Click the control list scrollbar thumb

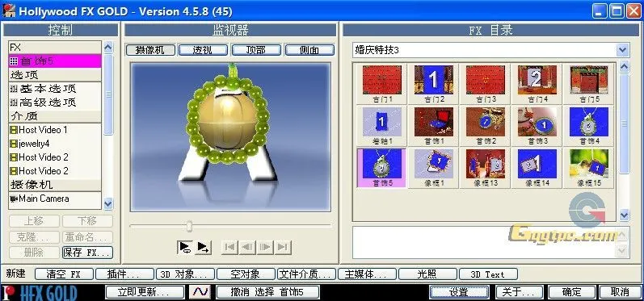pos(108,94)
